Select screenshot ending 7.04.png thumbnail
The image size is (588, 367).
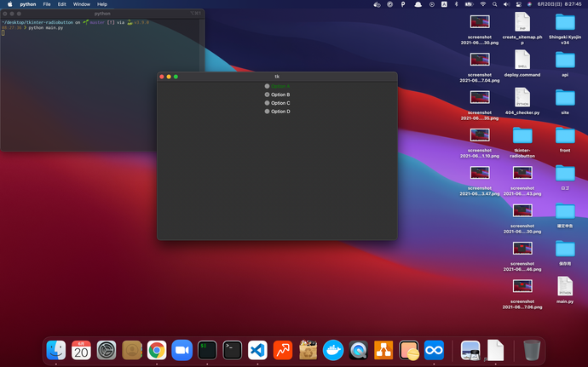pos(480,60)
